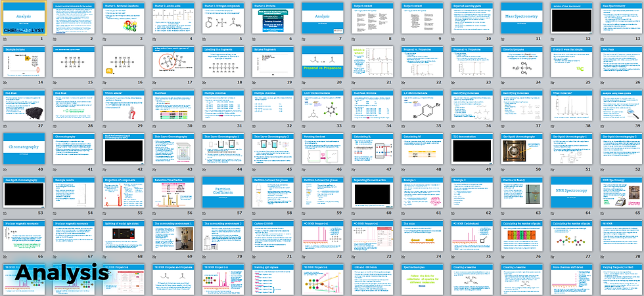
Task: Click the animation star under slide 73
Action: pos(354,256)
